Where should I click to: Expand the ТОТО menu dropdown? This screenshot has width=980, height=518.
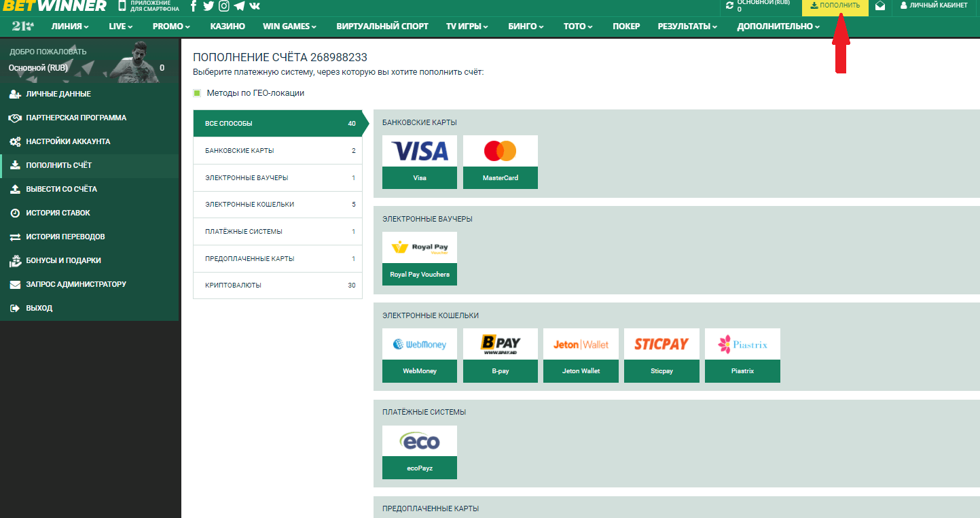pyautogui.click(x=578, y=27)
